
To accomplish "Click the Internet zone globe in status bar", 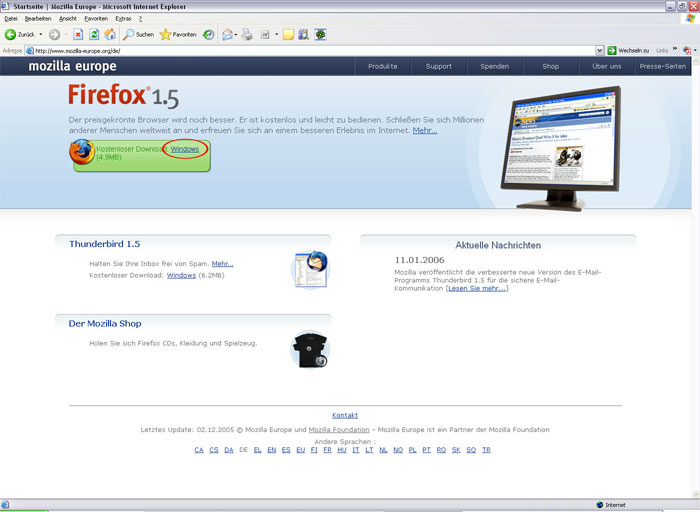I will 600,505.
